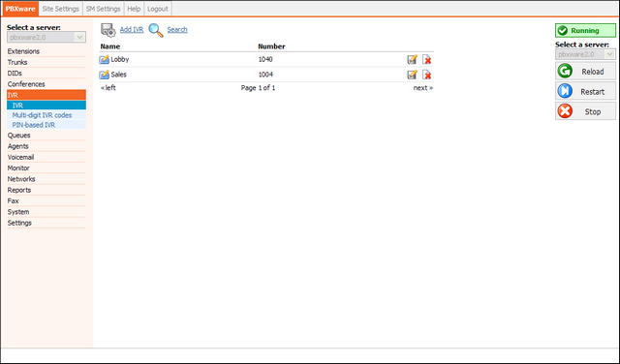This screenshot has height=364, width=620.
Task: Switch to Site Settings tab
Action: click(x=60, y=9)
